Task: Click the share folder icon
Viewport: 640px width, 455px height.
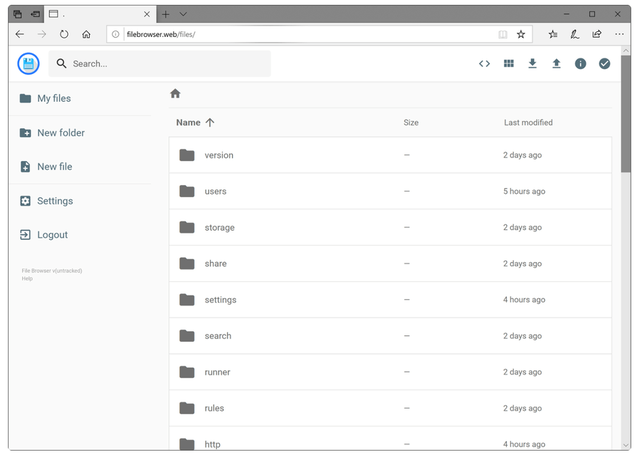Action: tap(187, 263)
